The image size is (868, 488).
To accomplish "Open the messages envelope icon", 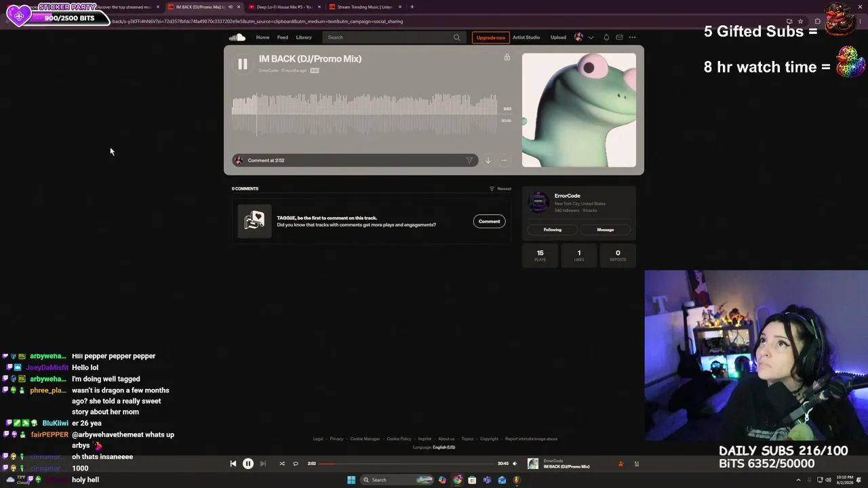I will pyautogui.click(x=619, y=37).
